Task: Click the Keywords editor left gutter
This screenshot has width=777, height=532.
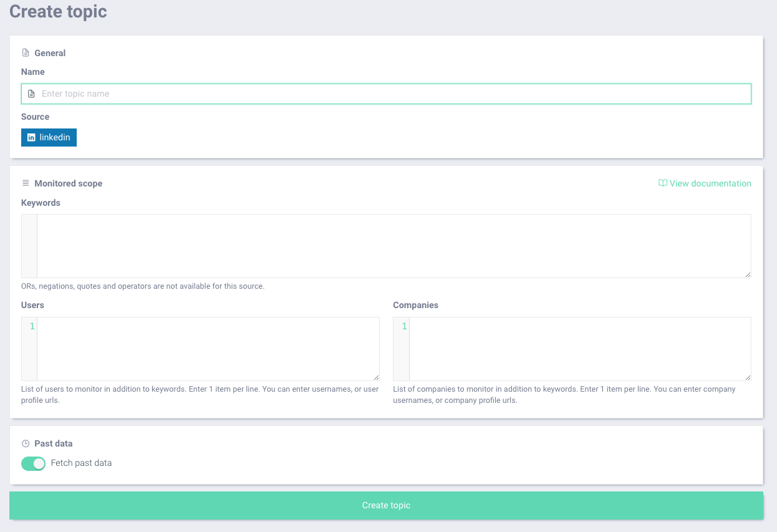Action: click(x=29, y=246)
